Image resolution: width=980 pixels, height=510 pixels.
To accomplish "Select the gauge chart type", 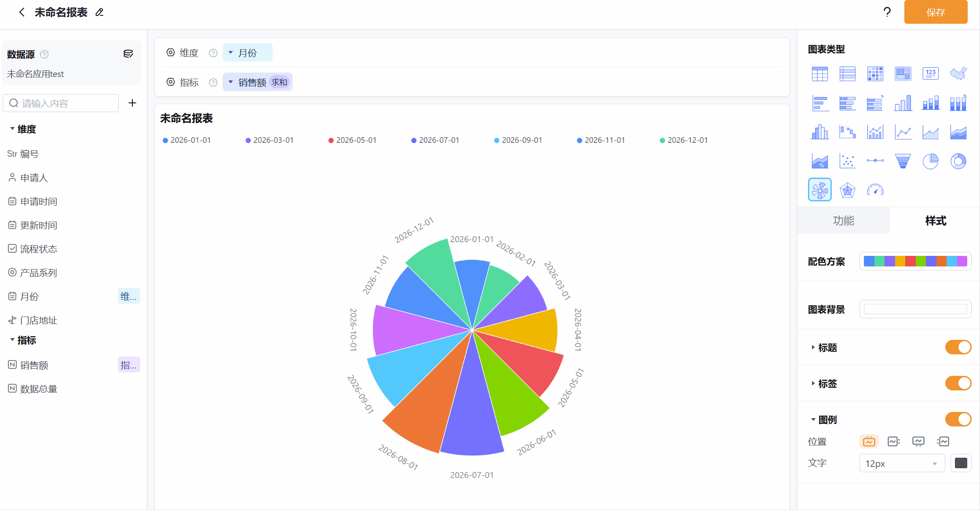I will click(875, 190).
